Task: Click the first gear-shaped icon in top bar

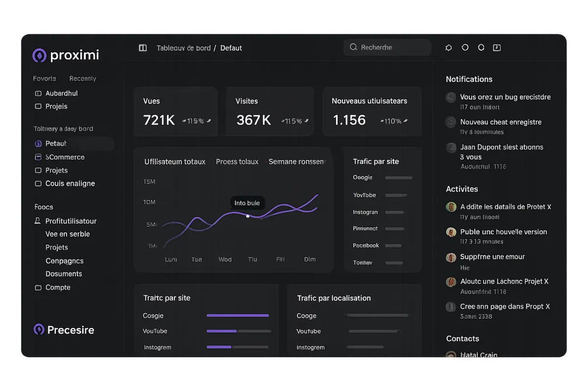Action: (448, 48)
